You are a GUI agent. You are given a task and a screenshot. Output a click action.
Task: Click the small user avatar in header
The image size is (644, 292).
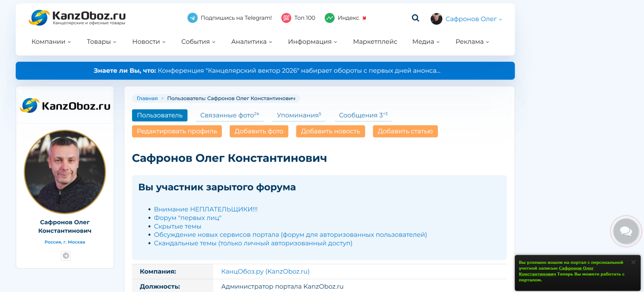point(436,19)
